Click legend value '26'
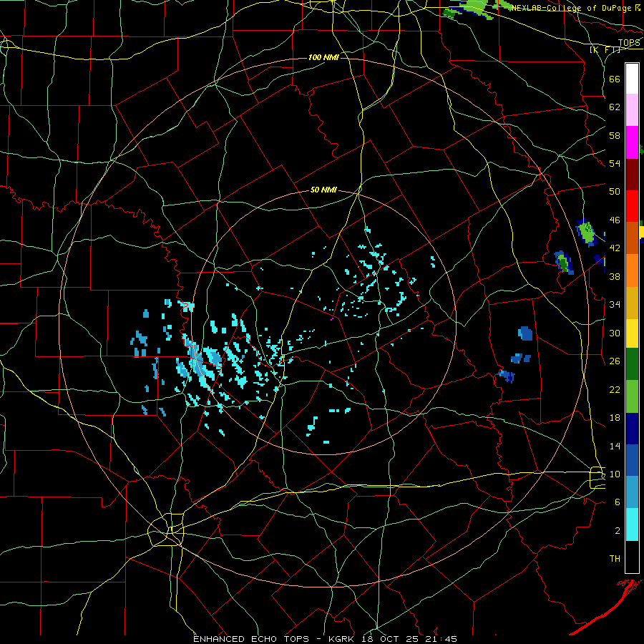The image size is (644, 644). (615, 361)
